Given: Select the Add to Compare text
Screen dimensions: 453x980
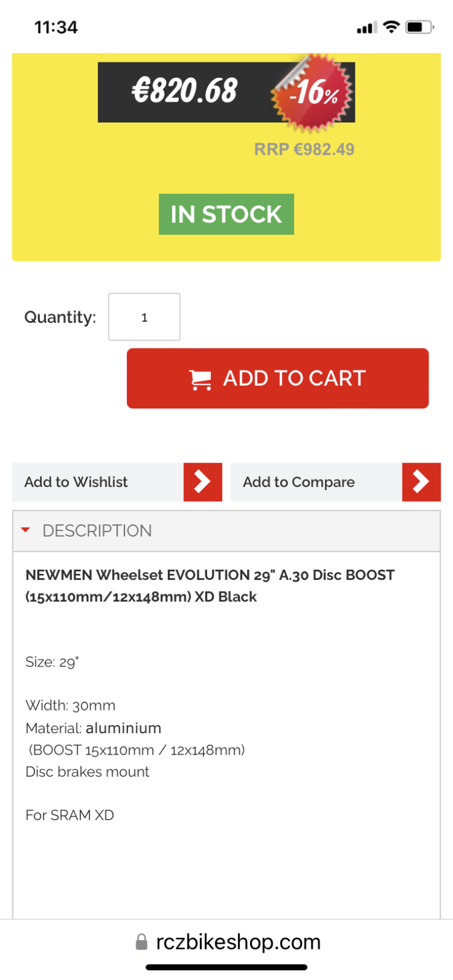Looking at the screenshot, I should pyautogui.click(x=299, y=482).
